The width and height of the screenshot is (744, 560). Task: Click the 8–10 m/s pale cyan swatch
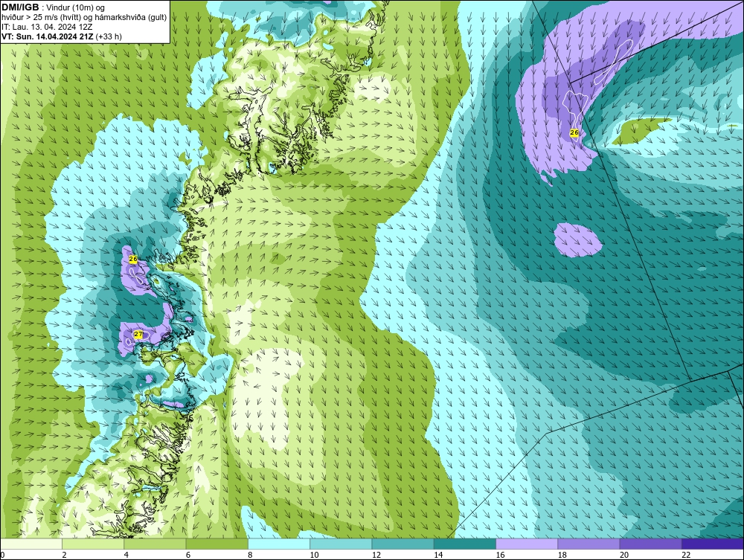[x=279, y=544]
